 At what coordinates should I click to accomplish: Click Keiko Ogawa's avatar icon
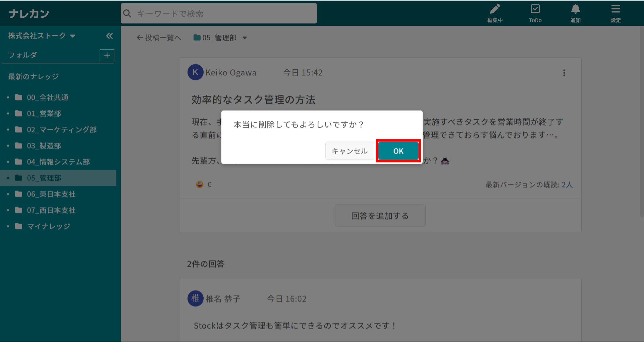[x=195, y=72]
